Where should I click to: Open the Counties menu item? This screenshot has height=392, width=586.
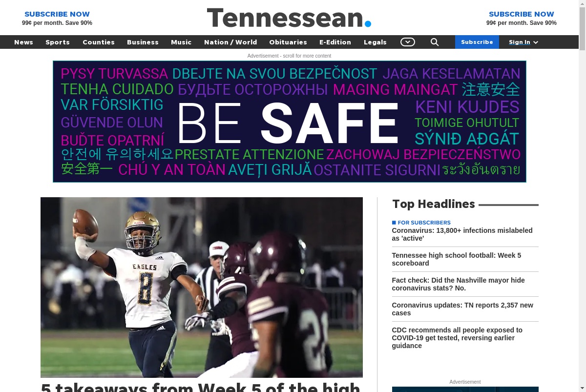click(x=99, y=42)
